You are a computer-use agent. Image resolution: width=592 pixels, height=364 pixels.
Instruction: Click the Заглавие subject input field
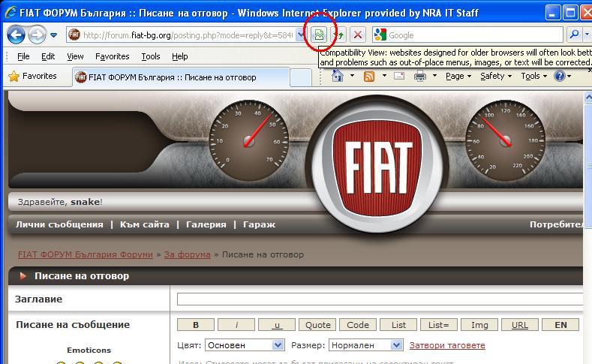tap(380, 299)
